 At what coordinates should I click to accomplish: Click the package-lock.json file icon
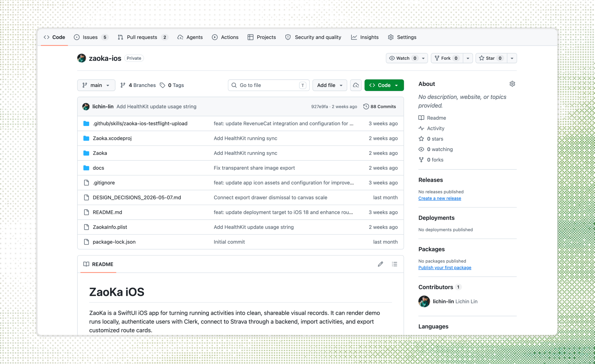(x=86, y=242)
